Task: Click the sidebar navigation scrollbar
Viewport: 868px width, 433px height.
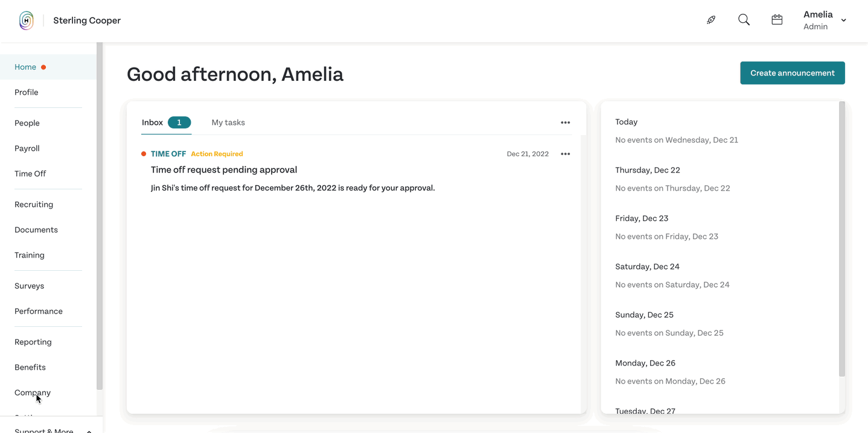Action: coord(100,216)
